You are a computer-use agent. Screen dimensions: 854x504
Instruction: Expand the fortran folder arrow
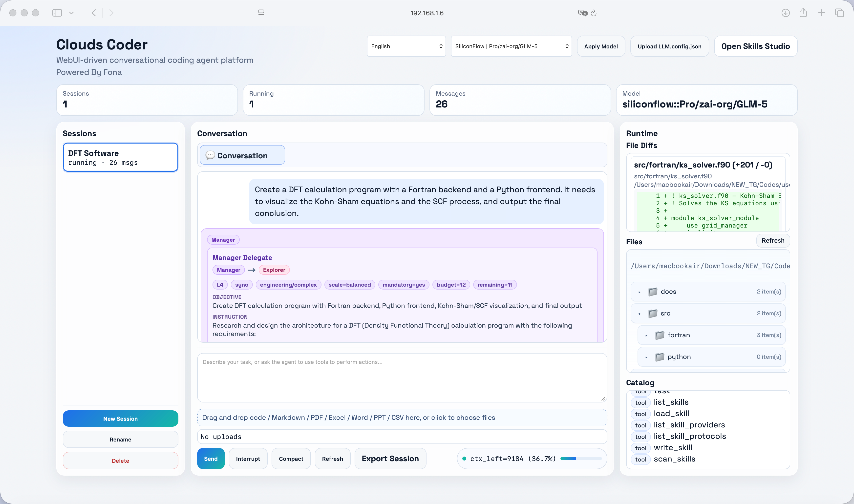coord(646,335)
